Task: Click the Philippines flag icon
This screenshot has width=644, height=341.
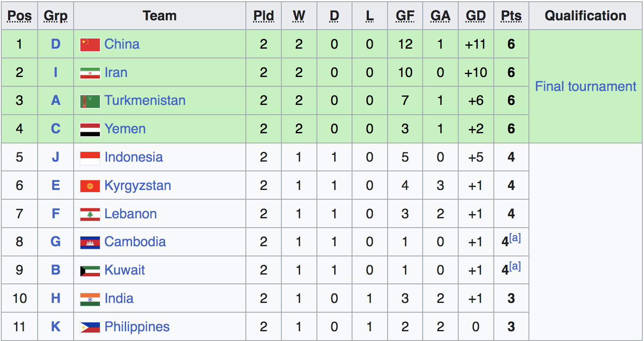Action: coord(90,327)
